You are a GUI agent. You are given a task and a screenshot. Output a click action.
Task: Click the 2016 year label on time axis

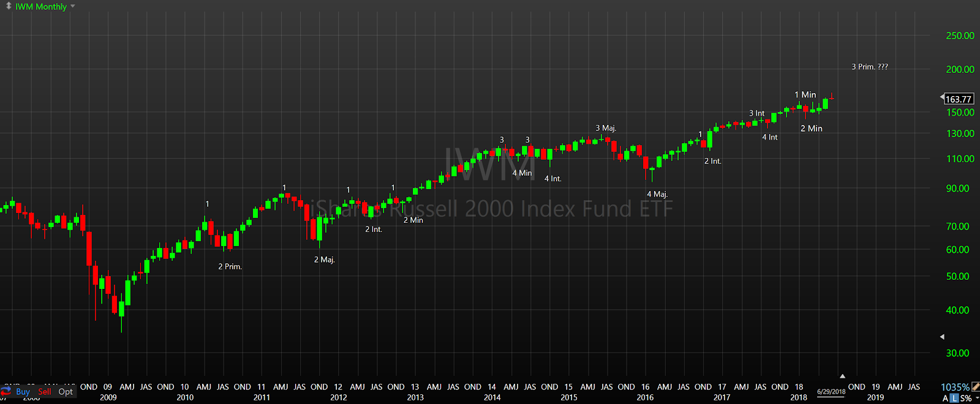pyautogui.click(x=646, y=398)
